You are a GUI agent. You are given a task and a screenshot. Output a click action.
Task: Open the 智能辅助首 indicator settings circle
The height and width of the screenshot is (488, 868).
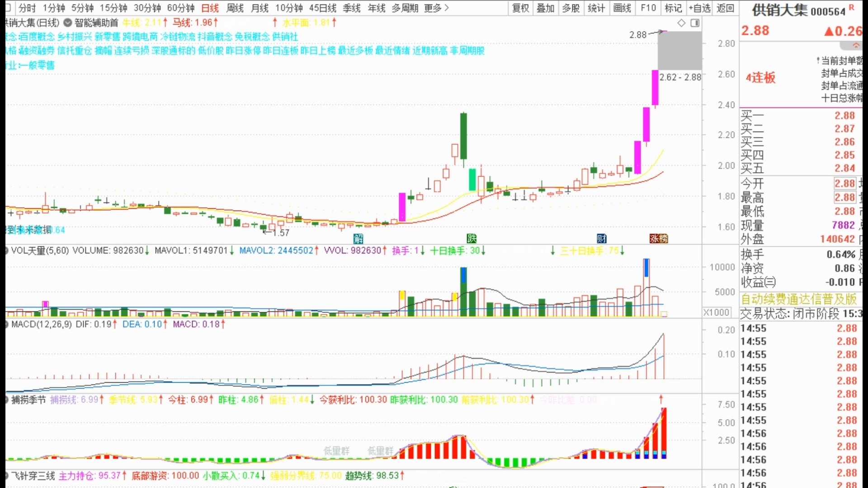68,23
